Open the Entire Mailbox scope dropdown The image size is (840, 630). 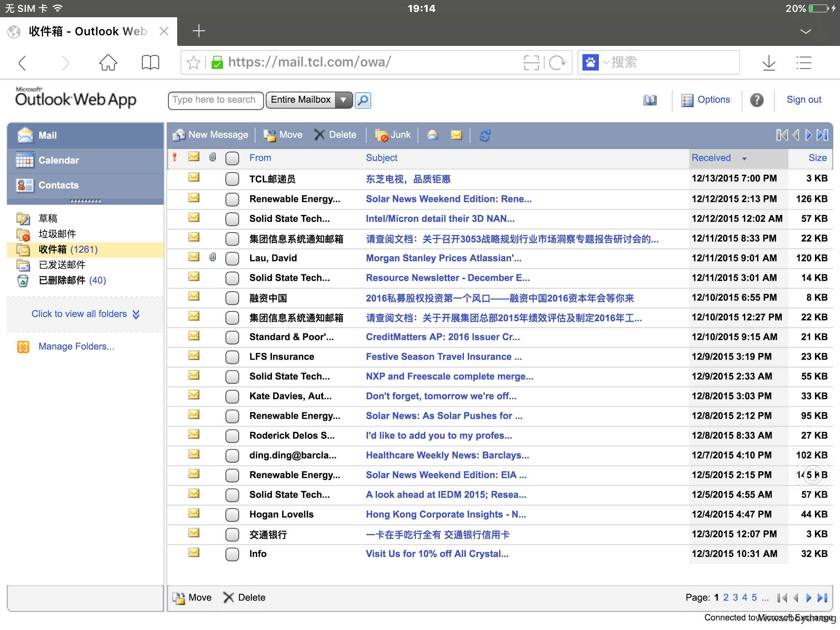pyautogui.click(x=309, y=100)
